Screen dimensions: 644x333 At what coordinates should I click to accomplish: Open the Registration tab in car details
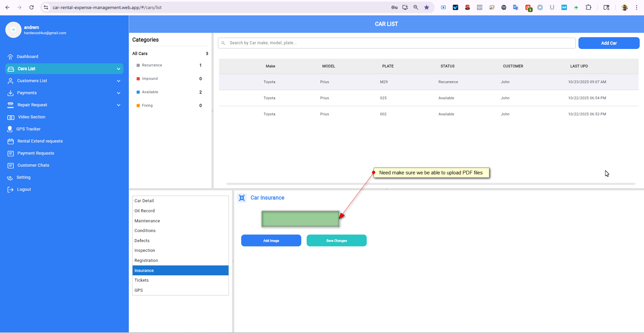[x=146, y=261]
